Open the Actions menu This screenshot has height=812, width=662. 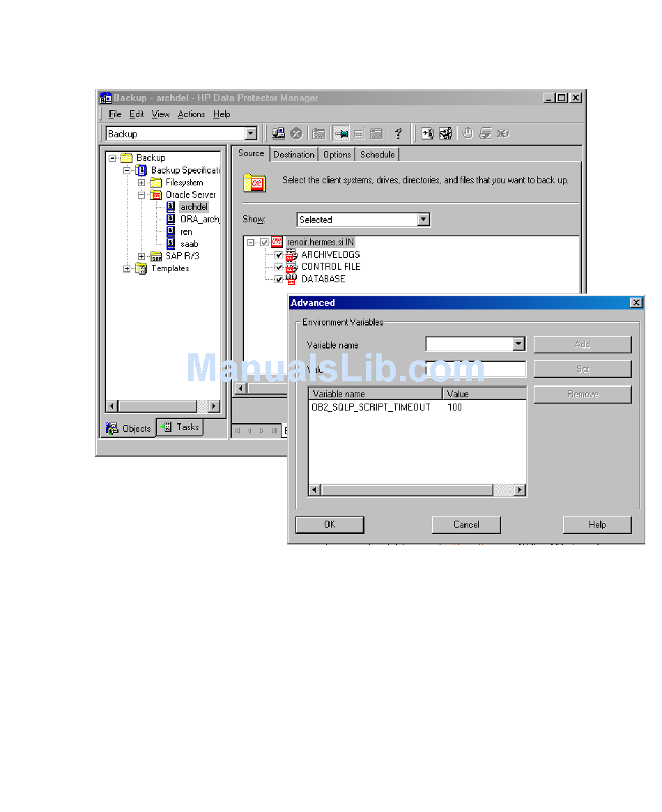[x=191, y=114]
